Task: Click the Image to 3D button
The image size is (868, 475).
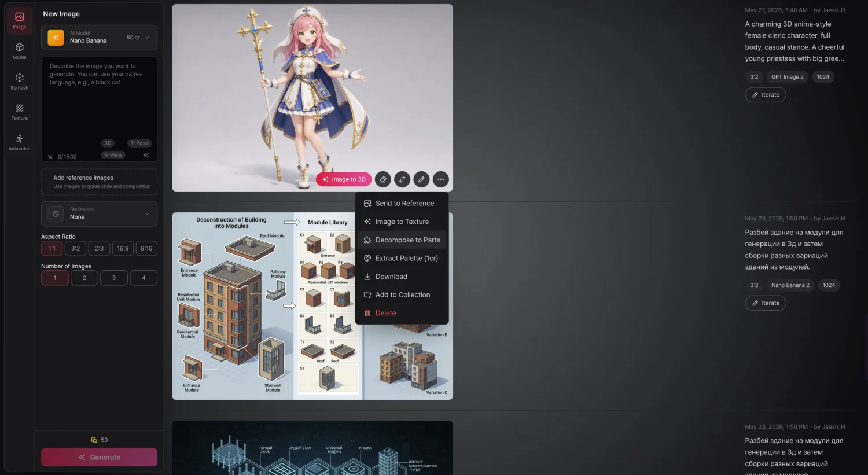Action: point(344,179)
